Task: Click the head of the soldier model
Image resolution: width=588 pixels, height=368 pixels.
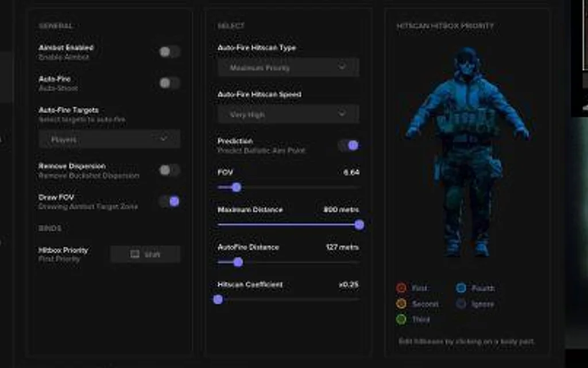Action: [467, 62]
